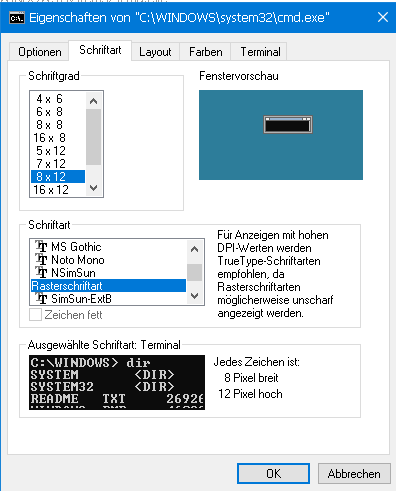Click the up arrow of the Schriftart list
Screen dimensions: 396x491
point(194,249)
